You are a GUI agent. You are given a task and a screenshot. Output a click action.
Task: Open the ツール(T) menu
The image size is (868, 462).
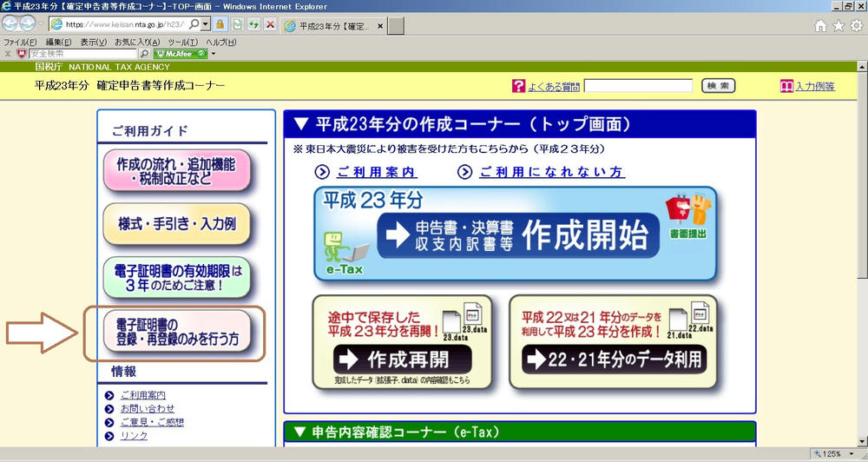[x=182, y=42]
